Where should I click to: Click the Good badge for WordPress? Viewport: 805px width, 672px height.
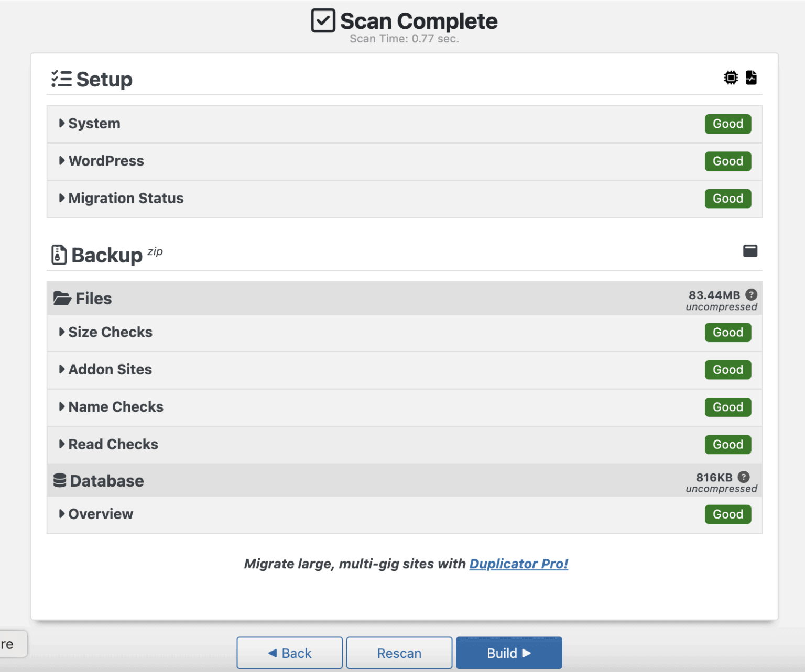[728, 161]
